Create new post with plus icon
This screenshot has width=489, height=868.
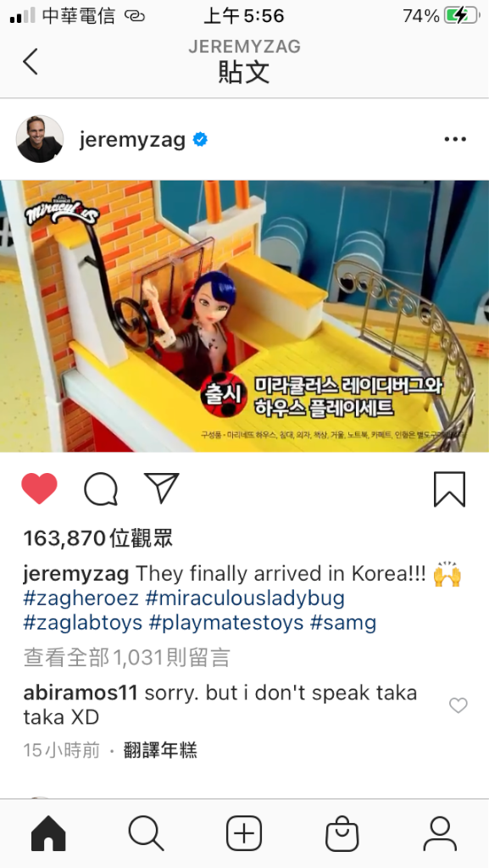coord(244,833)
